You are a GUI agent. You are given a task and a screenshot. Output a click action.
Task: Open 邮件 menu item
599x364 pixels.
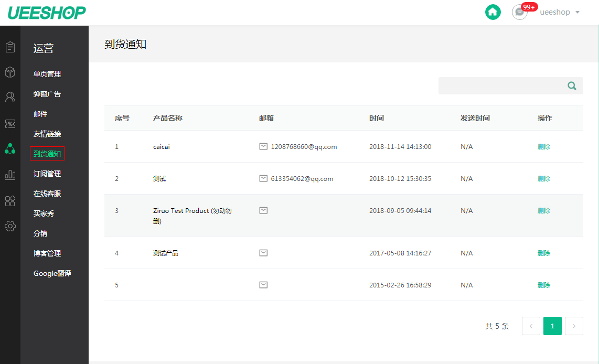point(40,114)
